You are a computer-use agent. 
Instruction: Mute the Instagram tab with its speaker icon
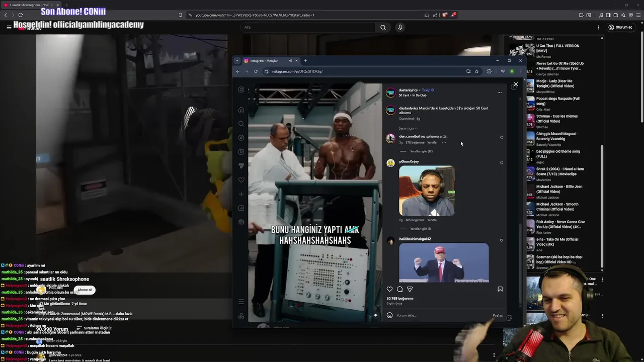point(290,61)
